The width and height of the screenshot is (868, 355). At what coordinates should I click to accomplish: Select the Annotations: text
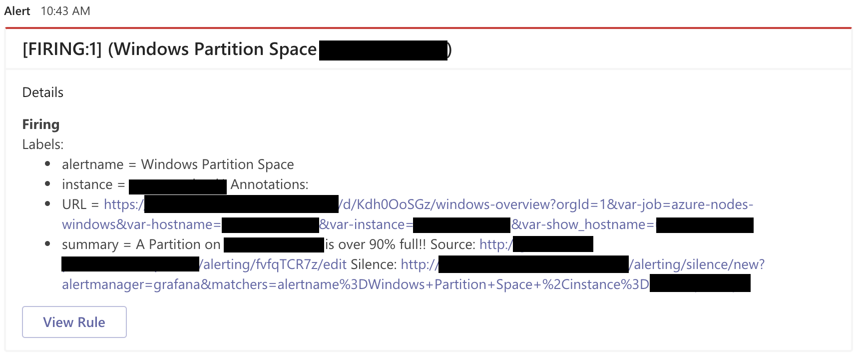click(269, 184)
